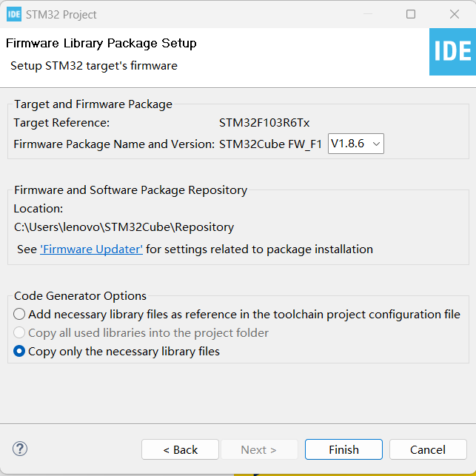Maximize the STM32 Project dialog window
This screenshot has width=476, height=476.
pos(411,14)
